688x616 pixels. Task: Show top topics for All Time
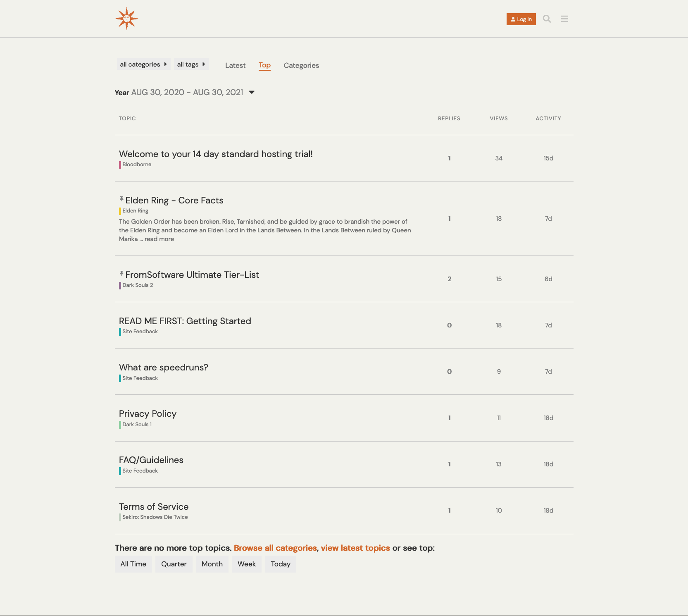pyautogui.click(x=133, y=564)
